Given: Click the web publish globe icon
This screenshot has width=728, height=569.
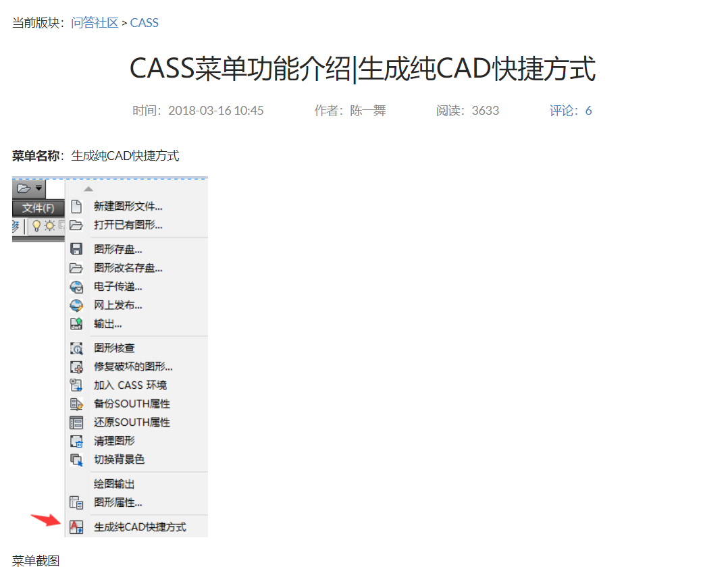Looking at the screenshot, I should [x=76, y=305].
